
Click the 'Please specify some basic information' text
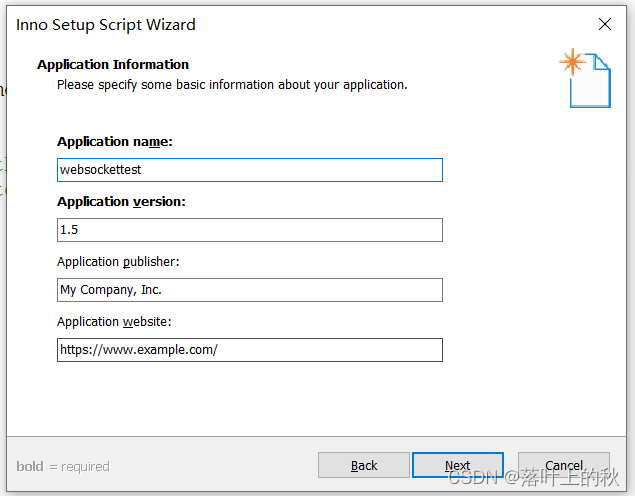(232, 85)
